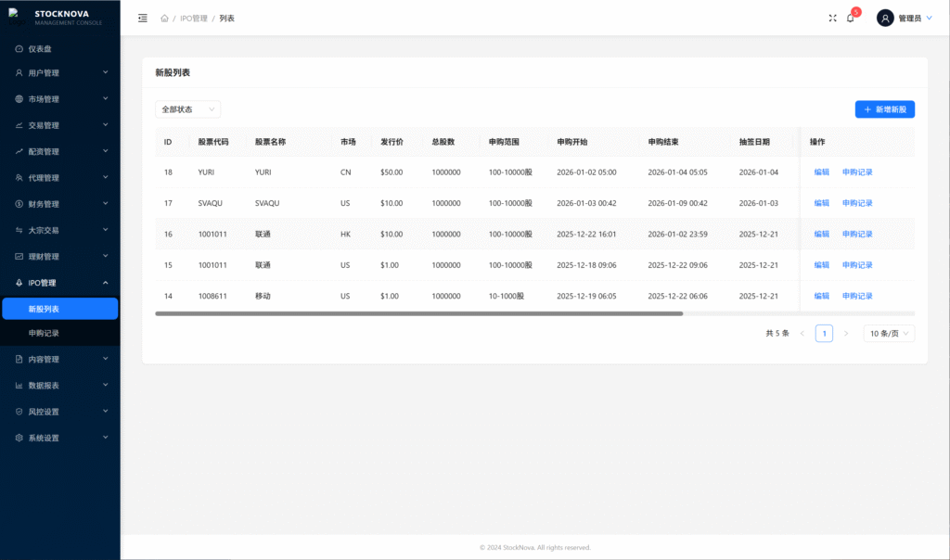Screen dimensions: 950x560
Task: Toggle fullscreen mode icon
Action: coord(832,18)
